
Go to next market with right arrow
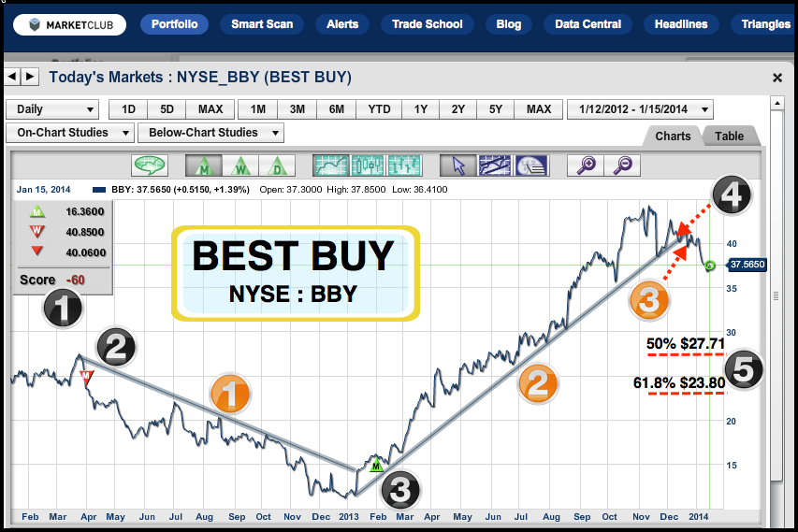coord(30,77)
